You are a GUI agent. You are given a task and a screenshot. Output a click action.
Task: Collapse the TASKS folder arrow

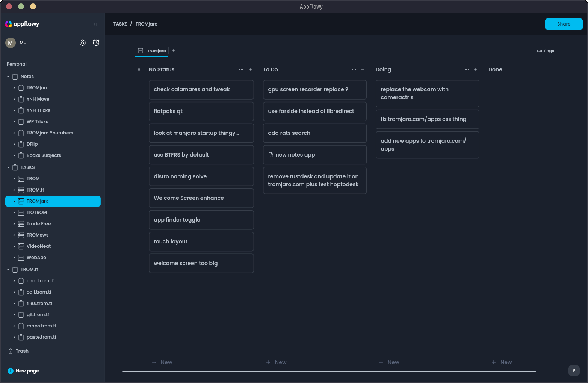[8, 167]
